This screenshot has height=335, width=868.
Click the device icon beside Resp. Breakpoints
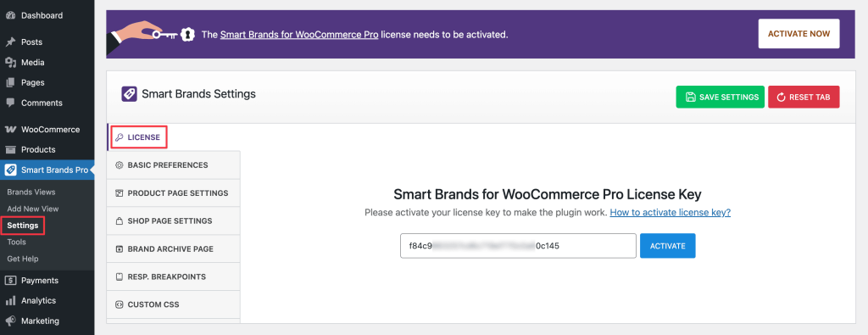pos(119,276)
